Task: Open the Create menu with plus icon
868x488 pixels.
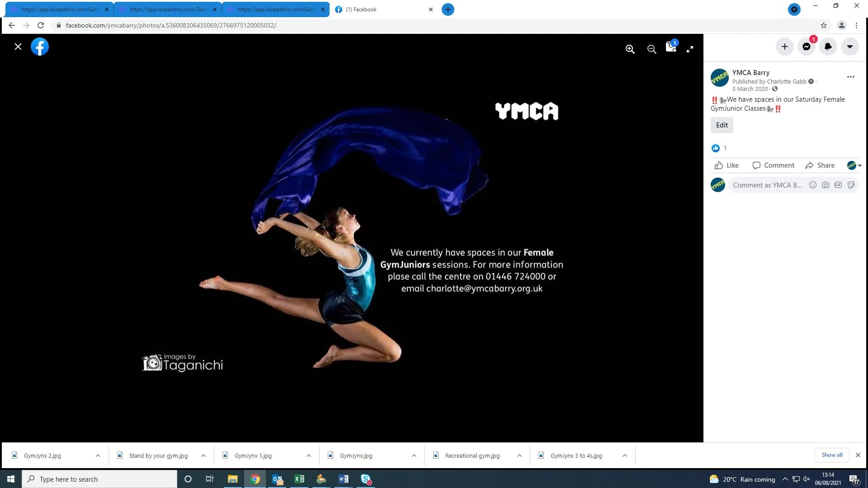Action: pos(784,47)
